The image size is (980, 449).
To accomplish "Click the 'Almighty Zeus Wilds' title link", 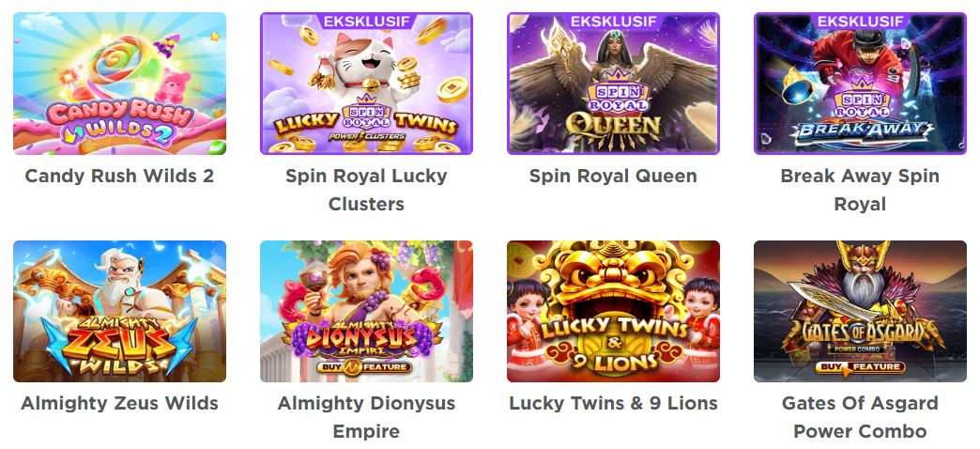I will click(119, 403).
